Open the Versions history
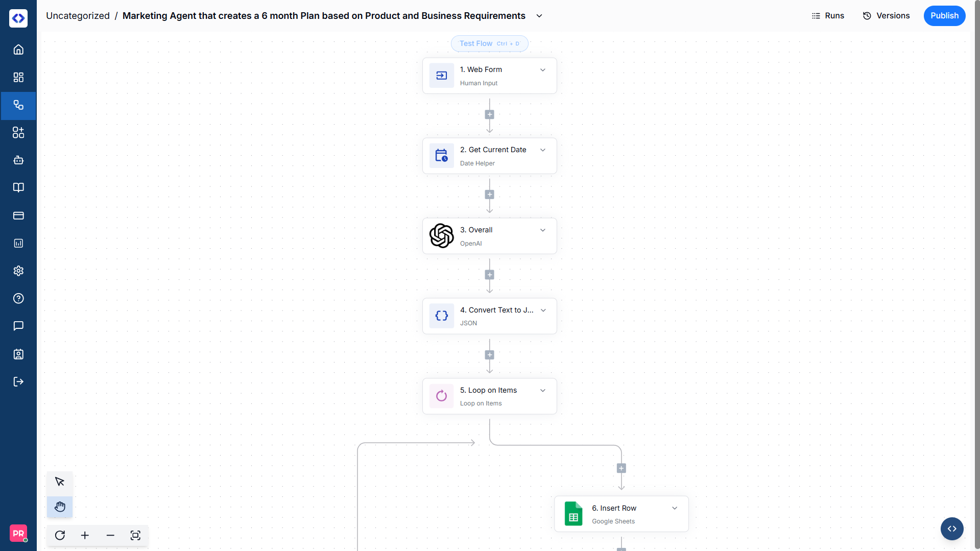Image resolution: width=980 pixels, height=551 pixels. tap(886, 16)
